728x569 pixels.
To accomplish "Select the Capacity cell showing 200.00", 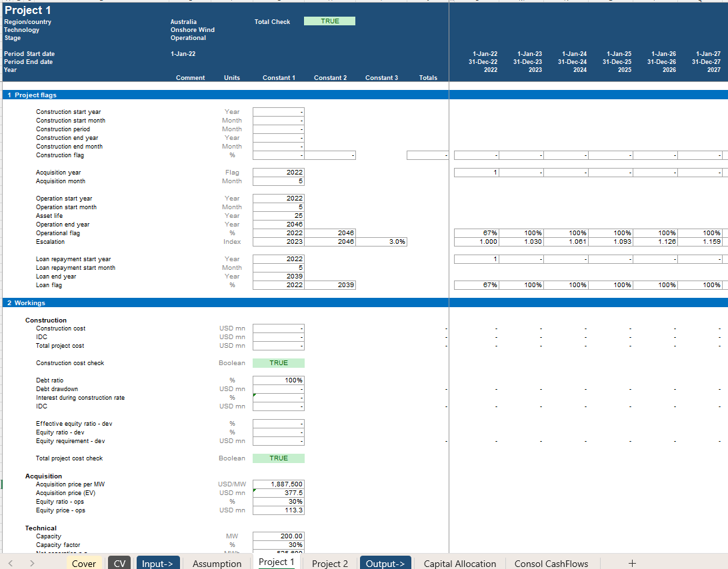I will (279, 536).
